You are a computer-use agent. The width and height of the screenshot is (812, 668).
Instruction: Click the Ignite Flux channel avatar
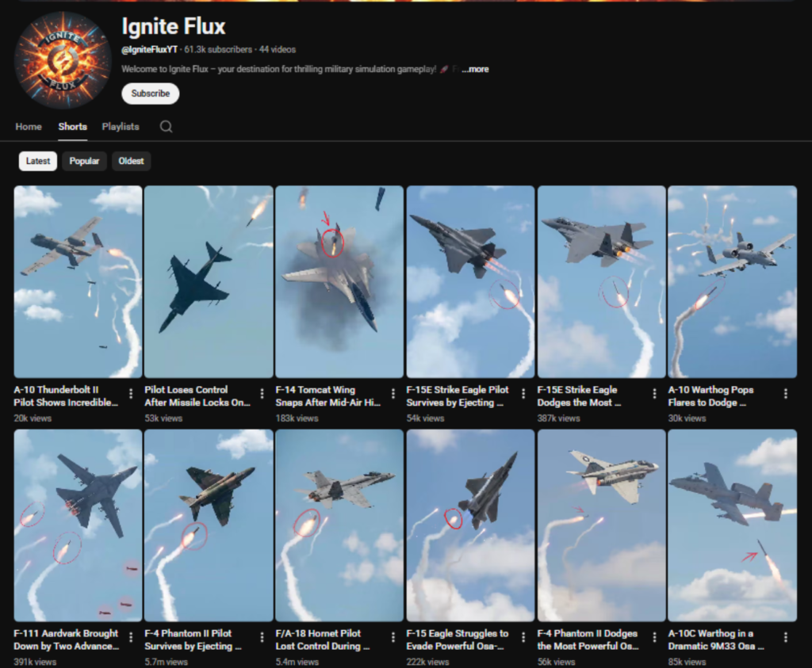[62, 60]
